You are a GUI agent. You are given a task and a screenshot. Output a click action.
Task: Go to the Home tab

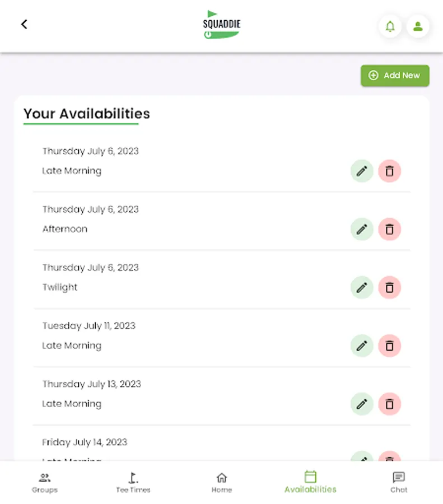(222, 482)
